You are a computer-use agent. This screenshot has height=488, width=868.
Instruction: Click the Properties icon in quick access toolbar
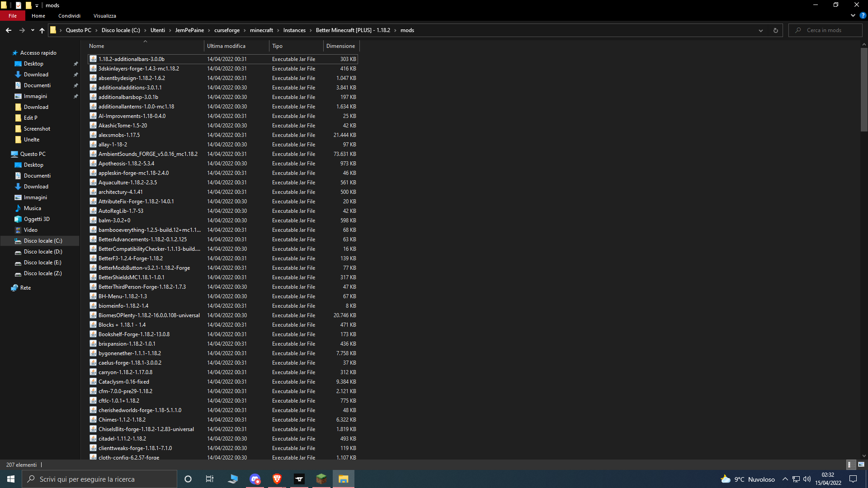(19, 5)
